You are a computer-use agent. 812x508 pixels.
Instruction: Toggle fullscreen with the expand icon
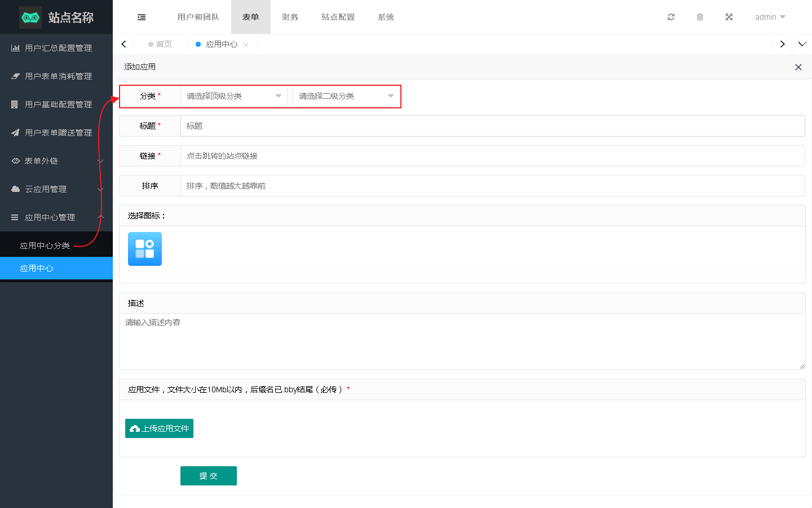click(x=729, y=17)
